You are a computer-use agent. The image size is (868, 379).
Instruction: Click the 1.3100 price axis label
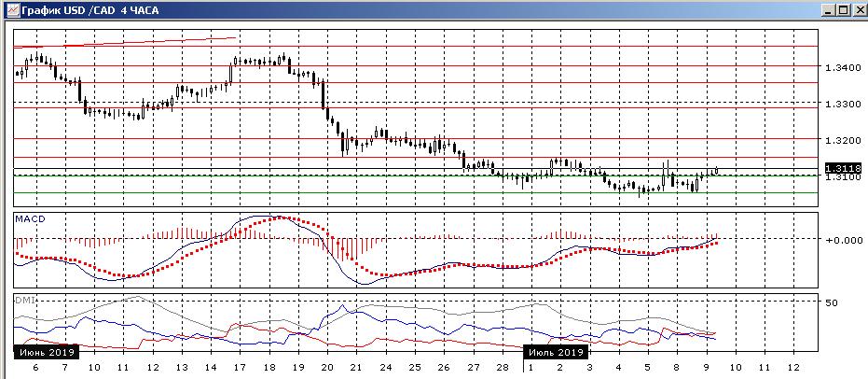(x=842, y=177)
